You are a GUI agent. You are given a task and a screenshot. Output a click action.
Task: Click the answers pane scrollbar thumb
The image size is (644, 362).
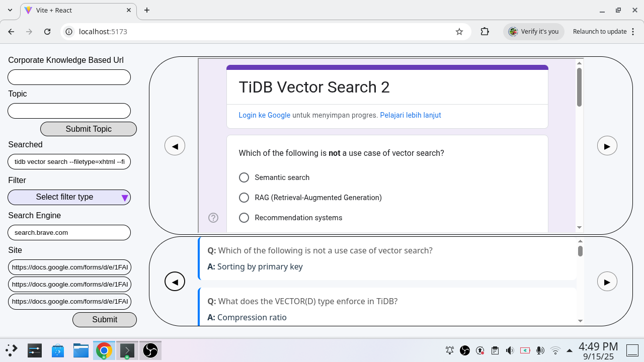(x=580, y=251)
